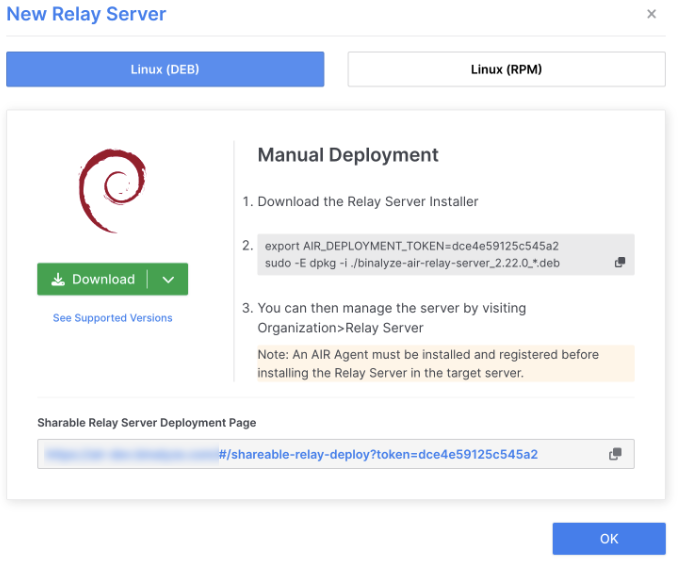Confirm the dialog with the OK button

click(608, 539)
